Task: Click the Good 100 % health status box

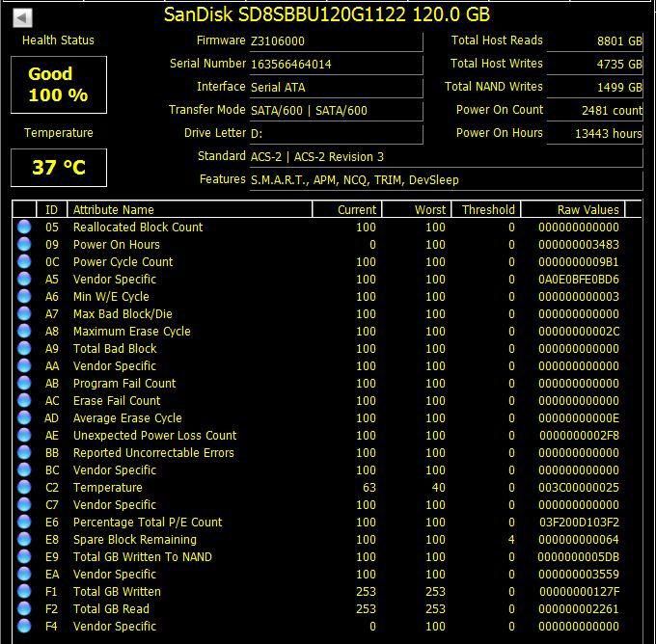Action: [x=59, y=85]
